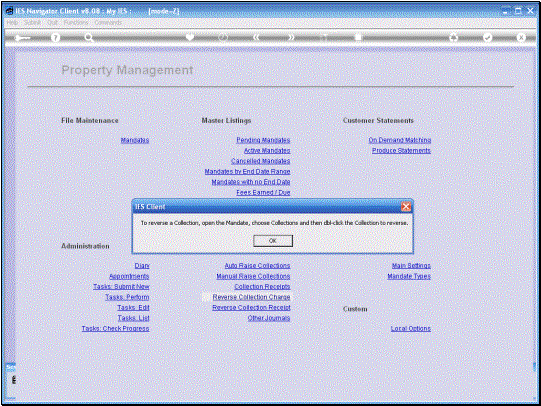
Task: Close the IES Client dialog box
Action: [x=406, y=207]
